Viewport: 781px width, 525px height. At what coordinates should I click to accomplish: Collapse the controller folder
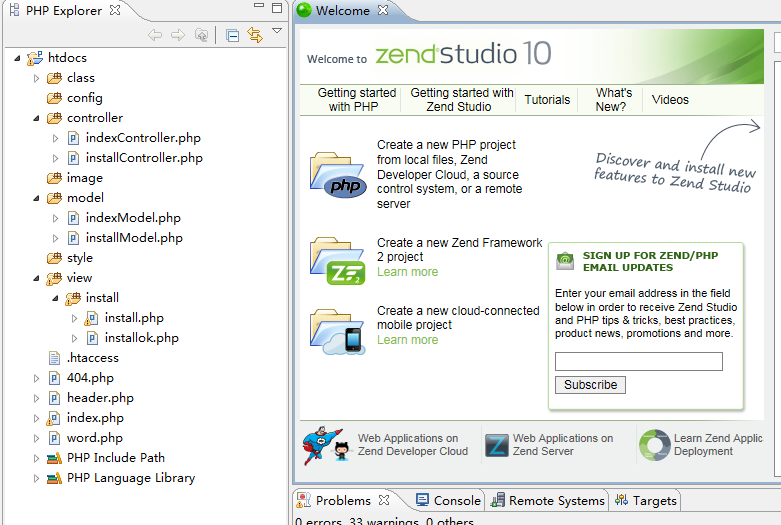37,118
